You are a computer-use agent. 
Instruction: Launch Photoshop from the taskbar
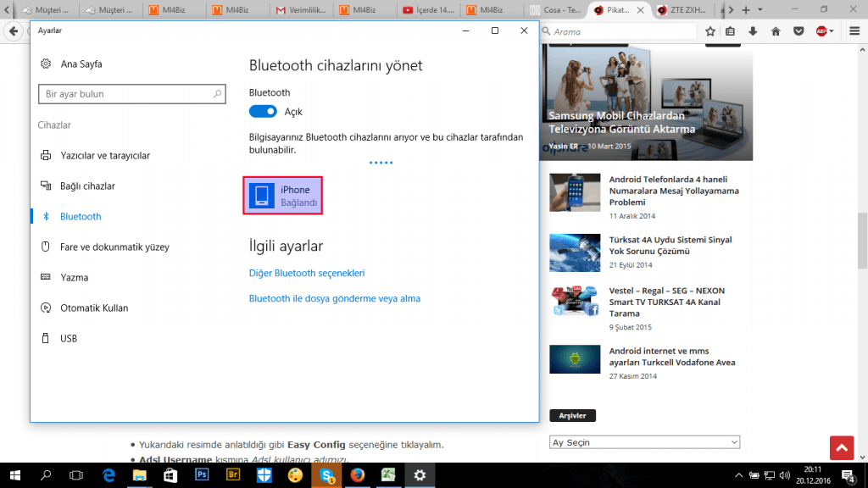click(201, 475)
